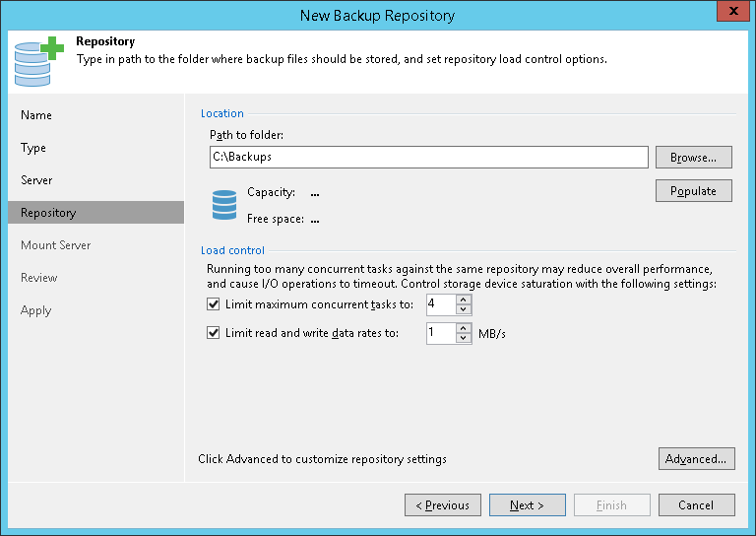The height and width of the screenshot is (536, 756).
Task: Go to the Name wizard step
Action: [x=36, y=115]
